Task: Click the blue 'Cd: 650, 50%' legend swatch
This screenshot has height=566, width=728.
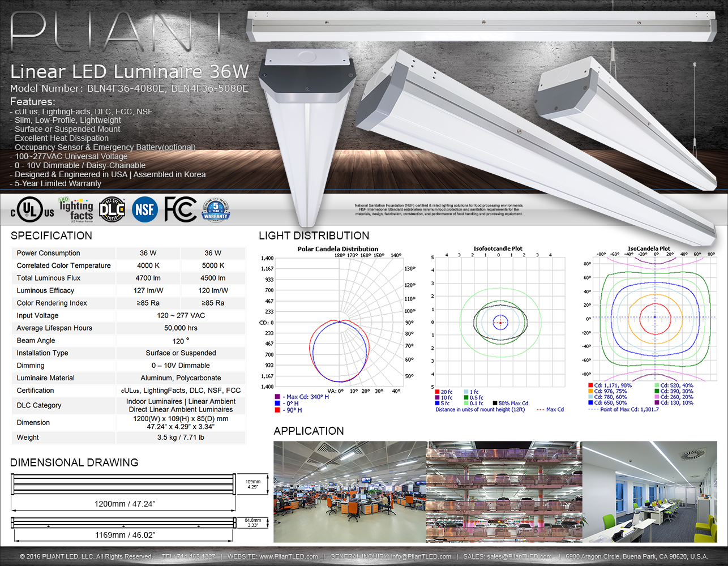Action: pos(590,402)
